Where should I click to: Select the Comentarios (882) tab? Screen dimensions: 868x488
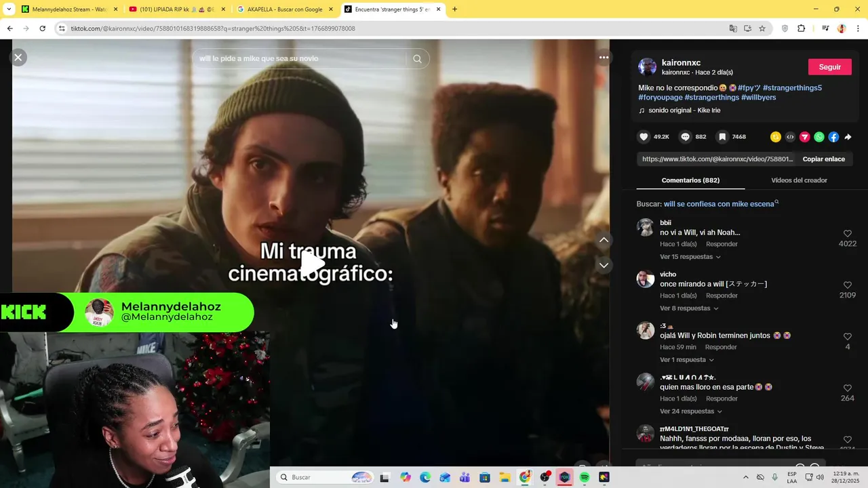coord(690,180)
